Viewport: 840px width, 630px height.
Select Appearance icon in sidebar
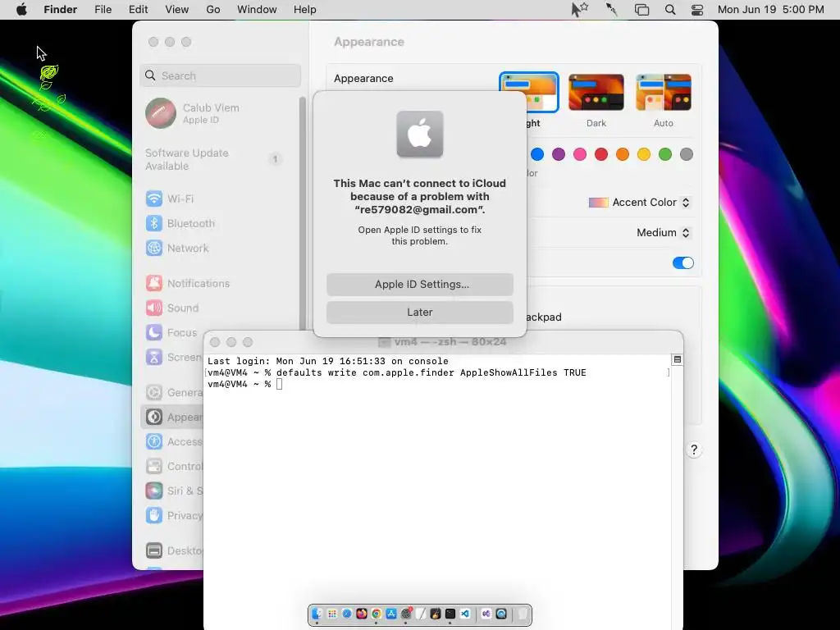point(154,418)
